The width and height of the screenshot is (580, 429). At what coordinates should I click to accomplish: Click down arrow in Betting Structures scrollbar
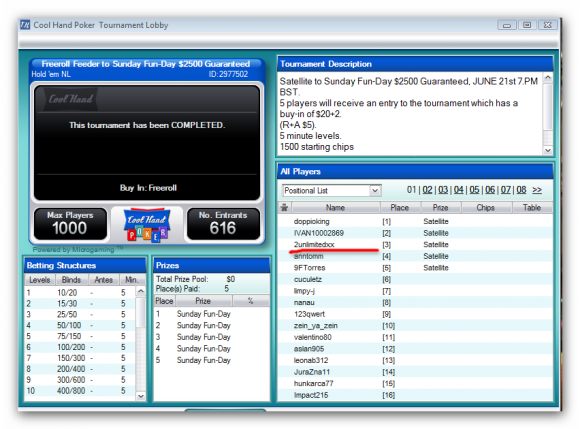click(141, 396)
